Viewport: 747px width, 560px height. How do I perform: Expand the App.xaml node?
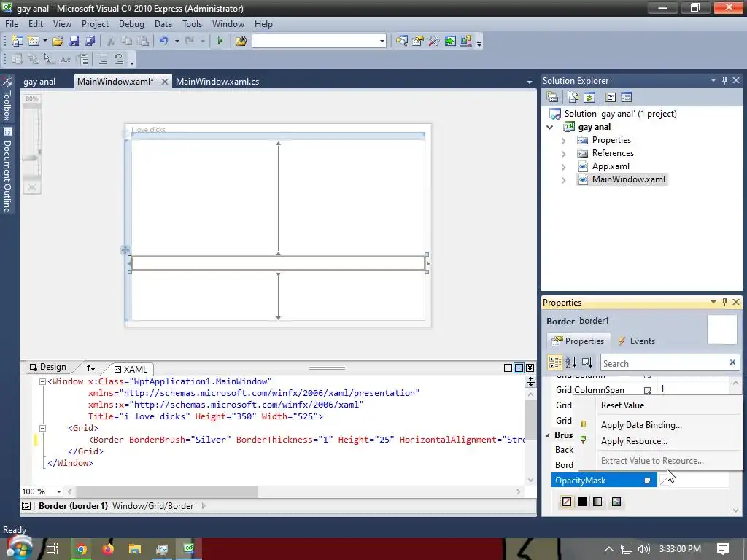tap(564, 167)
